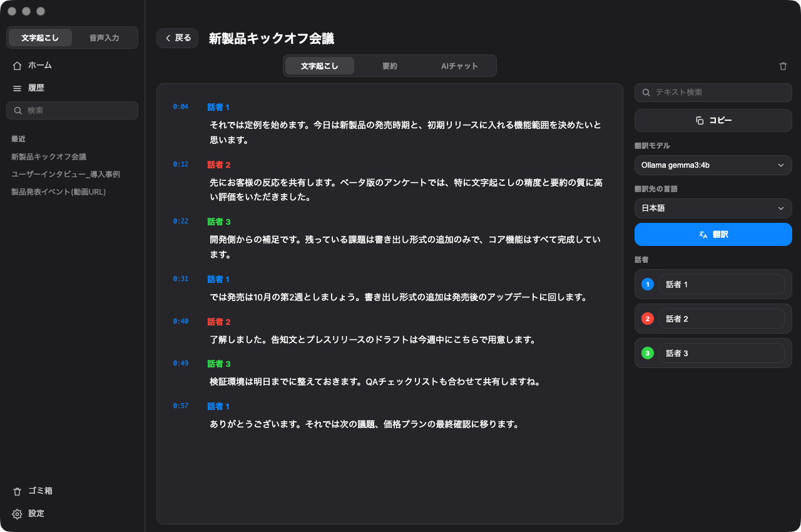Open recent item 新製品キックオフ会議
Viewport: 801px width, 532px height.
coord(49,157)
